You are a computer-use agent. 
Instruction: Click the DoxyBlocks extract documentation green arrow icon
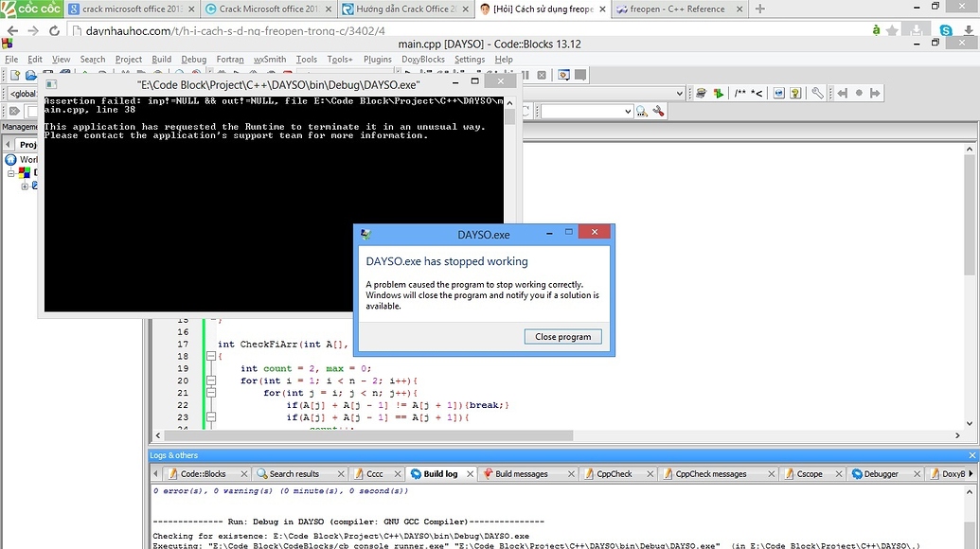[718, 93]
